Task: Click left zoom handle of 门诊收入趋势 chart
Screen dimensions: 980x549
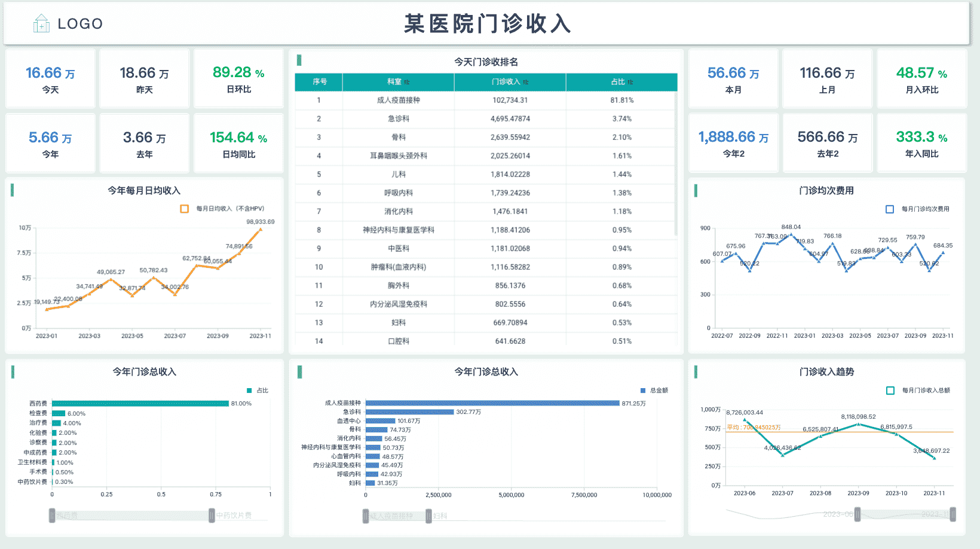Action: tap(857, 514)
